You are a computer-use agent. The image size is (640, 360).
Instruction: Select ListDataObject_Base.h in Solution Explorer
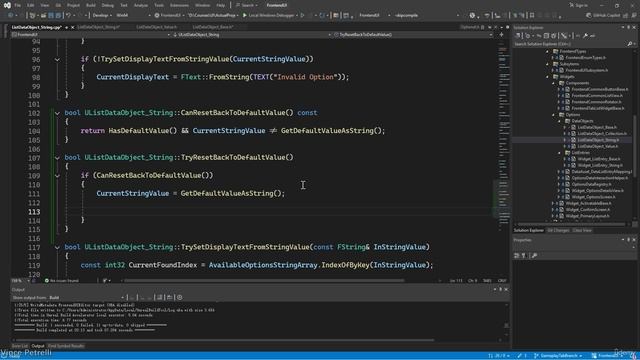click(597, 127)
